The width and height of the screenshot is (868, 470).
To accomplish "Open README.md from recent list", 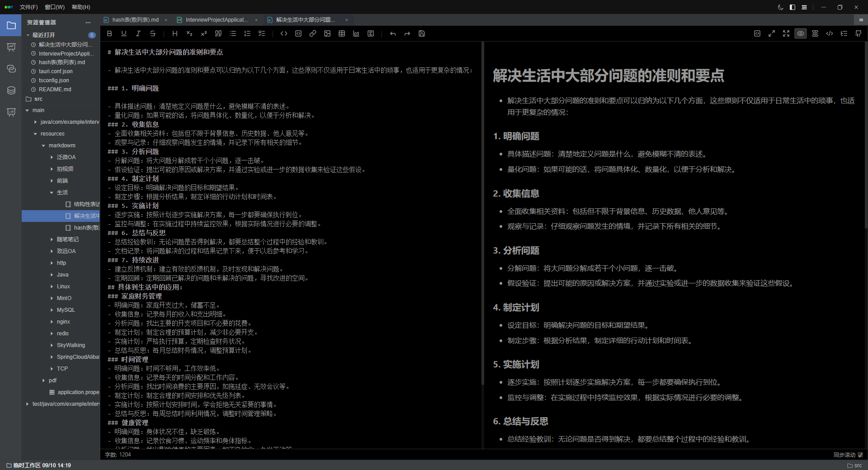I will pos(55,89).
